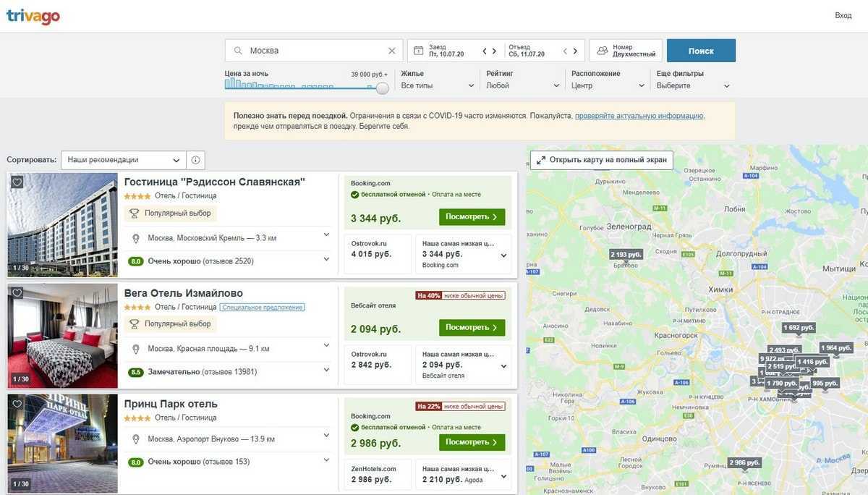The height and width of the screenshot is (495, 868).
Task: Click next day arrow for check-in date
Action: tap(494, 51)
